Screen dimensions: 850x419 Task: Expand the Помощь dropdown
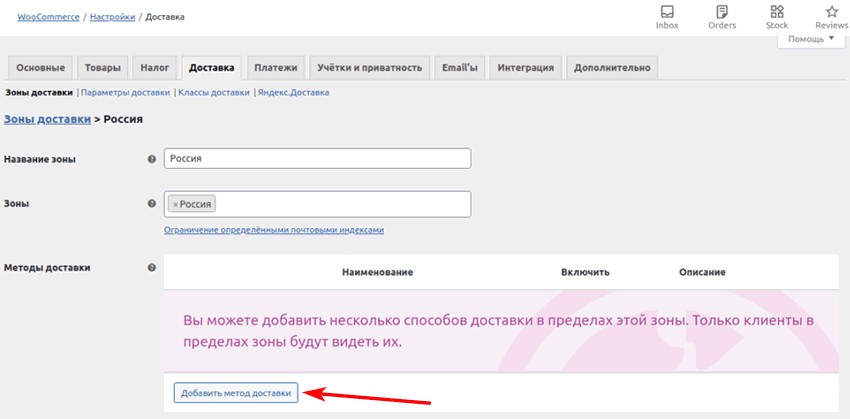[x=811, y=39]
